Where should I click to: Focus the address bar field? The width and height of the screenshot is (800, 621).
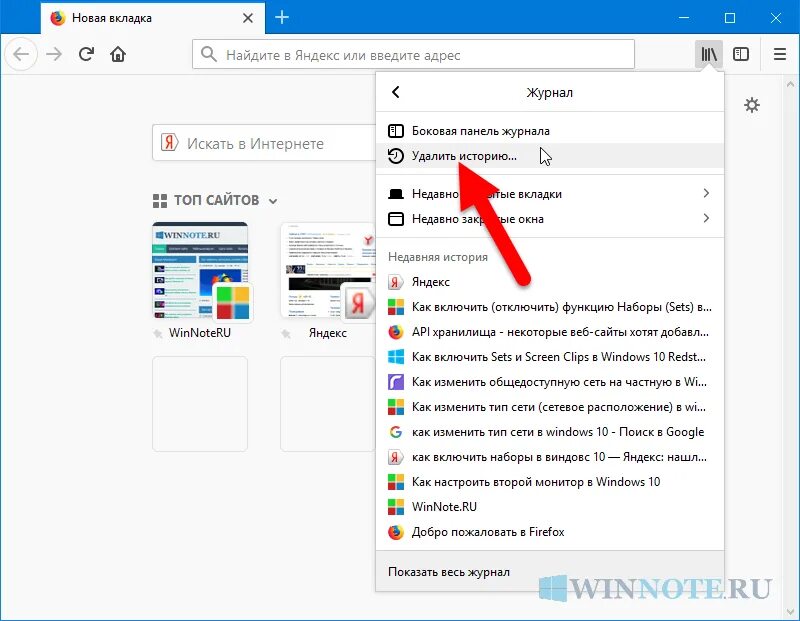click(x=413, y=54)
